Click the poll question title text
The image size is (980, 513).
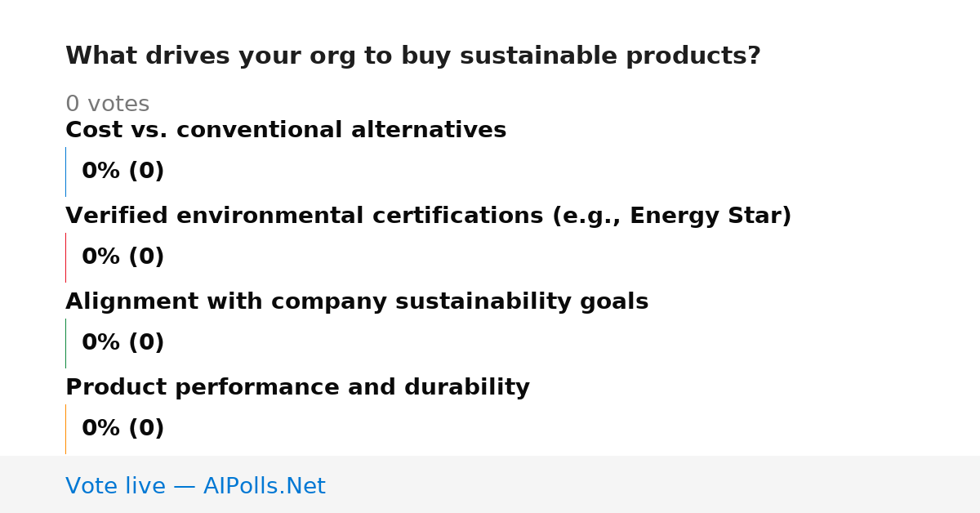(x=413, y=56)
